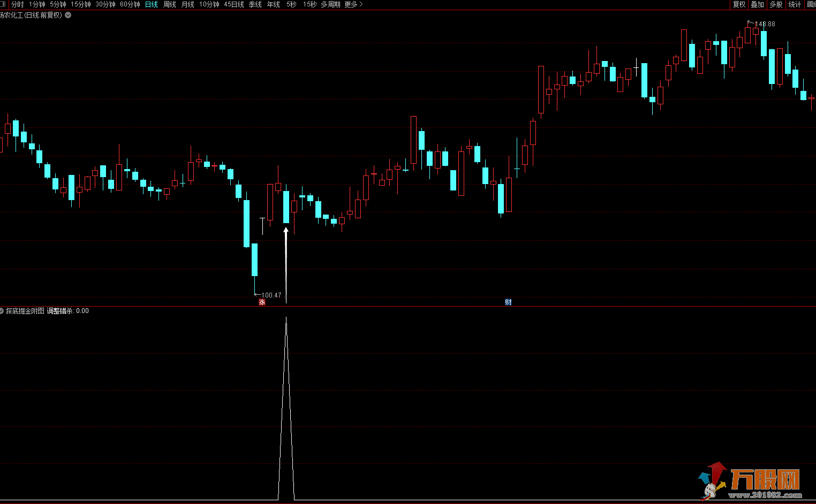Image resolution: width=816 pixels, height=504 pixels.
Task: Open the 多股 multi-stock view
Action: point(776,4)
